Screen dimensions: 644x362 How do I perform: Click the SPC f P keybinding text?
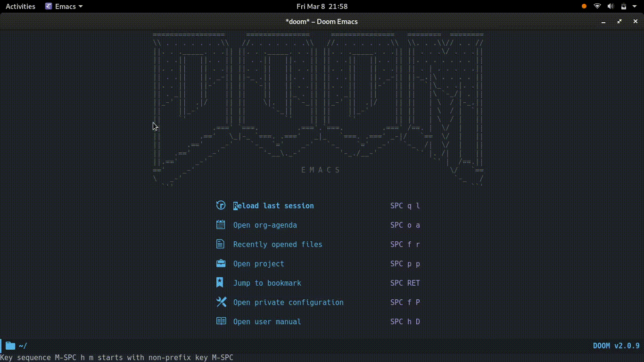pos(405,302)
